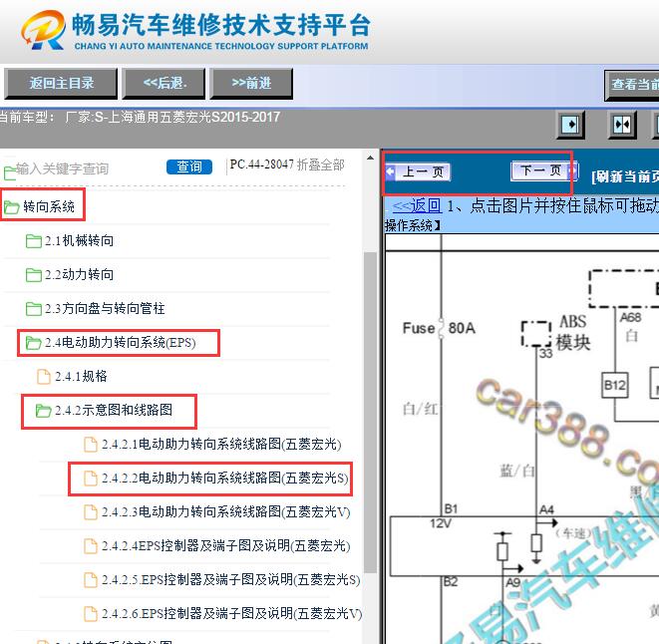Click the single-arrow panel layout icon

[x=570, y=125]
